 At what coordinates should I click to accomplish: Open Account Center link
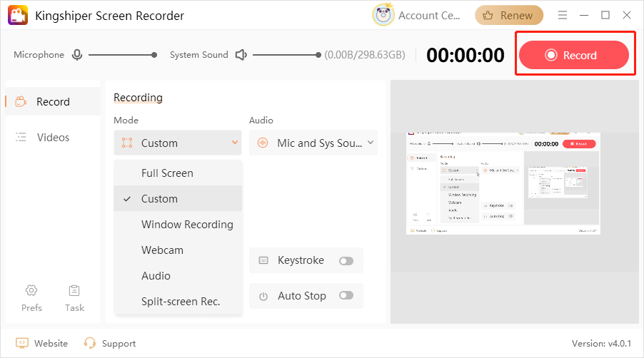point(429,16)
